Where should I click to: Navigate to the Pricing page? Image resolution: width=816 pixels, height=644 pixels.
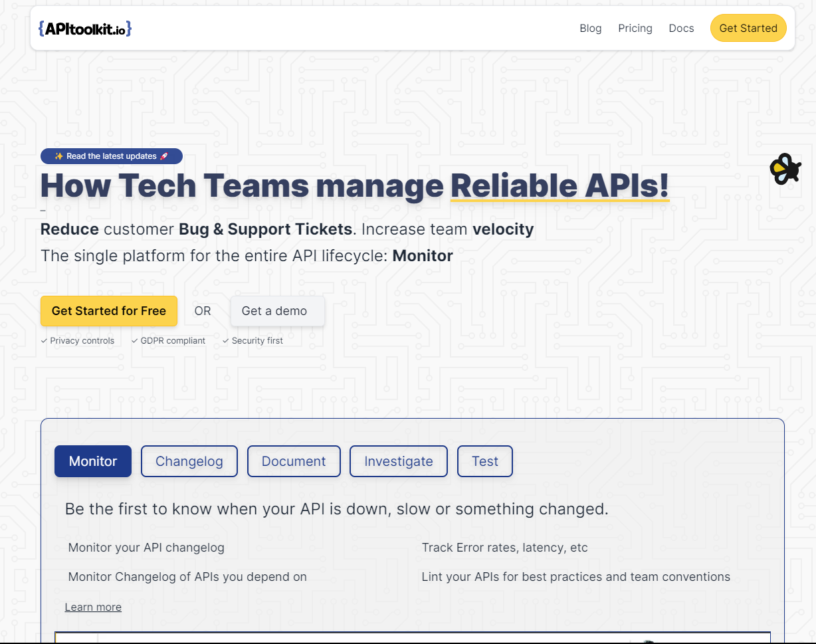(x=635, y=28)
